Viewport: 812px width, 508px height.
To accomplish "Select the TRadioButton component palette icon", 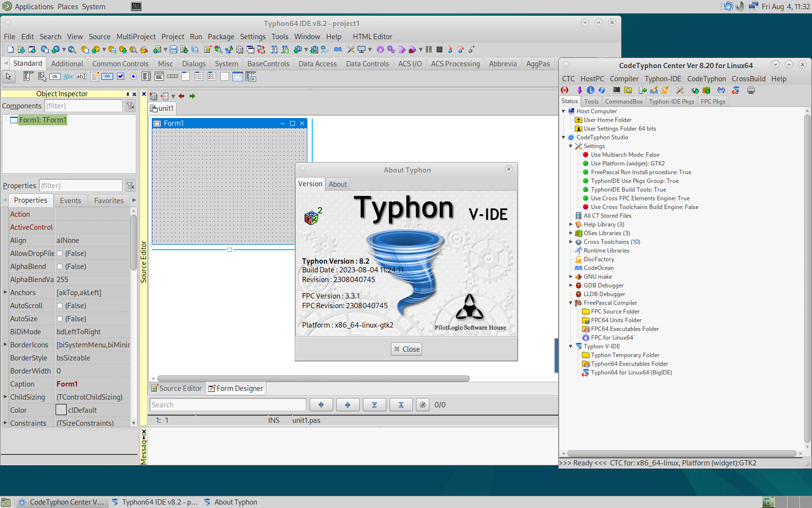I will (x=133, y=76).
